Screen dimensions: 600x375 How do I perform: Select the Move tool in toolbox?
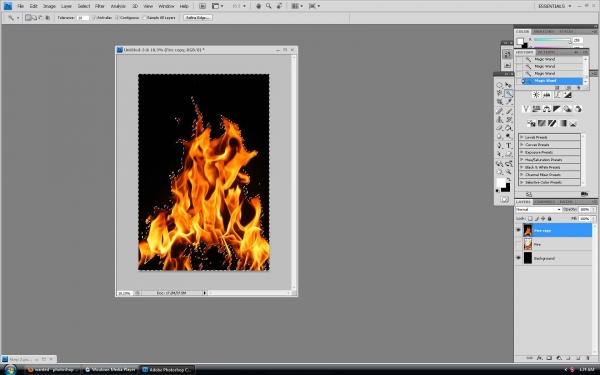tap(509, 85)
